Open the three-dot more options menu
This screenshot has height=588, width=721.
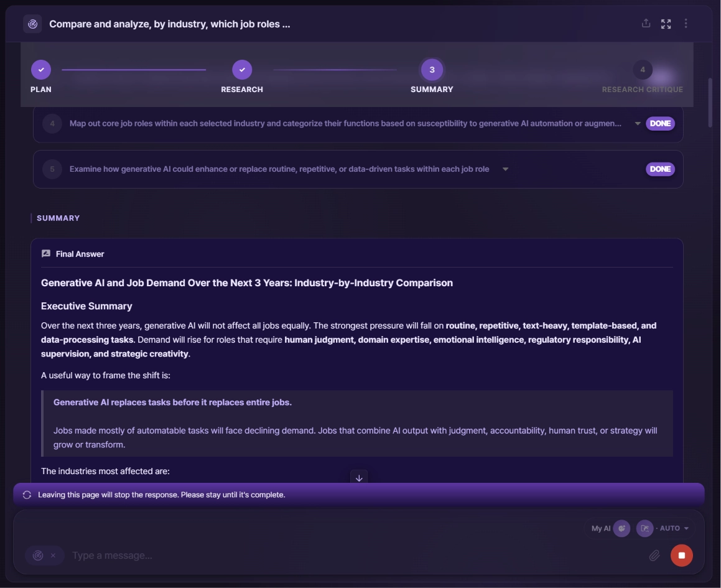[x=686, y=24]
